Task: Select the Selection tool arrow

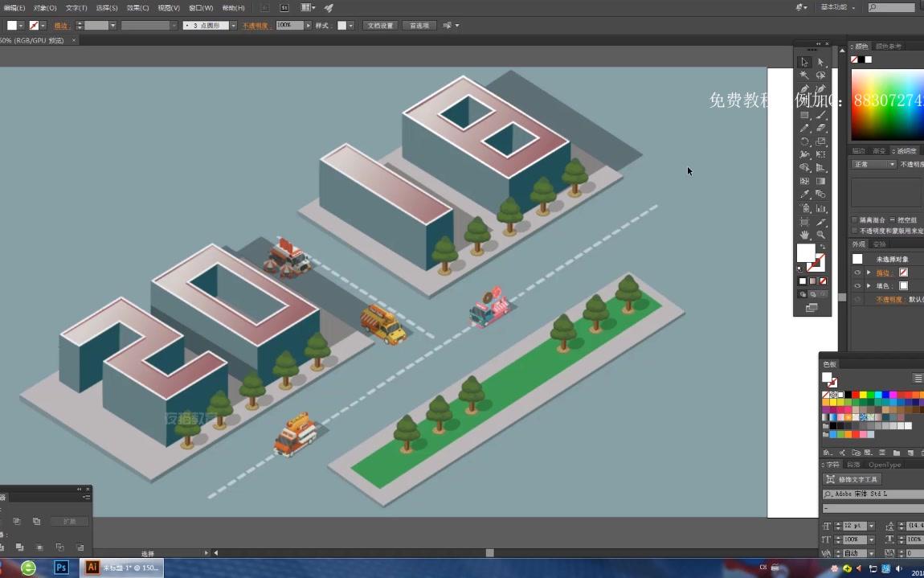Action: 805,61
